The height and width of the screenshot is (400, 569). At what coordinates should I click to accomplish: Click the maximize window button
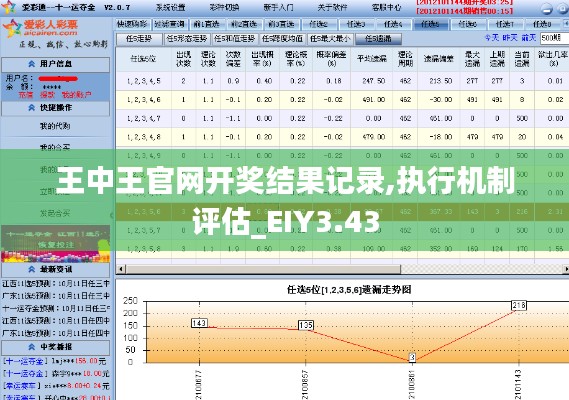562,9
